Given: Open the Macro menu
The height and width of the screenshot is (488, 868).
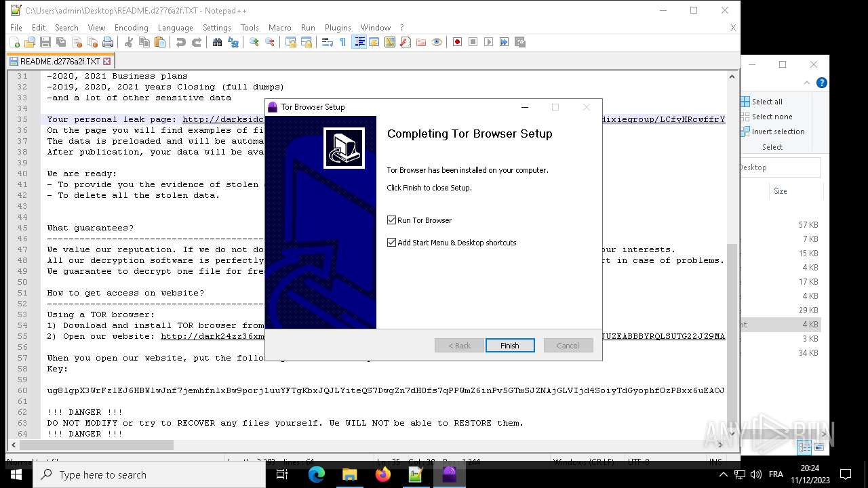Looking at the screenshot, I should (x=280, y=28).
